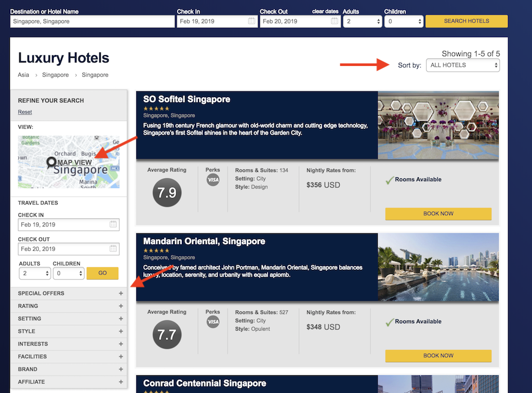Open the sidebar Children dropdown
This screenshot has width=532, height=393.
69,273
